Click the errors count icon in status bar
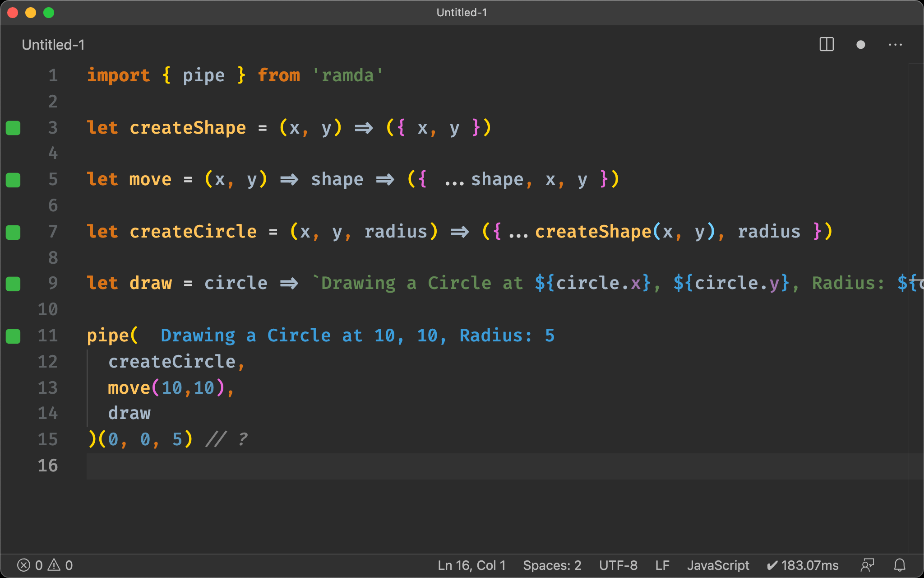Image resolution: width=924 pixels, height=578 pixels. point(24,565)
